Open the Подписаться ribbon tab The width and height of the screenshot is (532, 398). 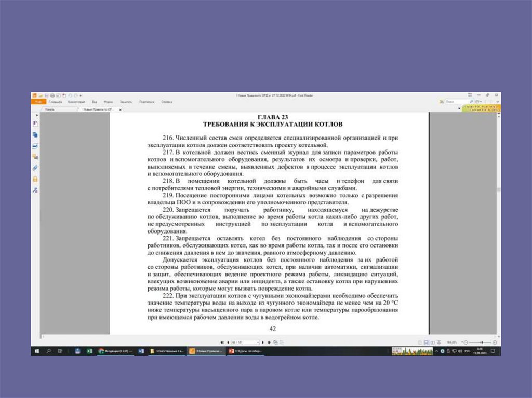click(x=147, y=102)
